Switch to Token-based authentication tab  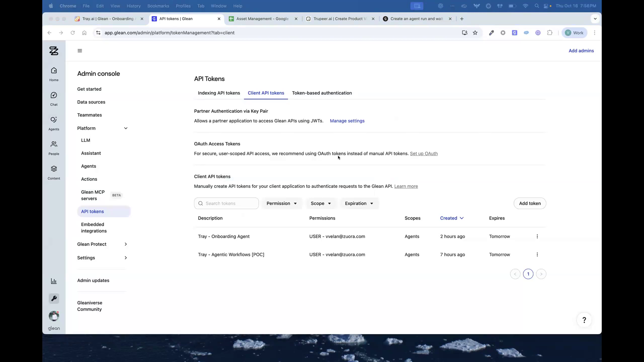[x=322, y=93]
